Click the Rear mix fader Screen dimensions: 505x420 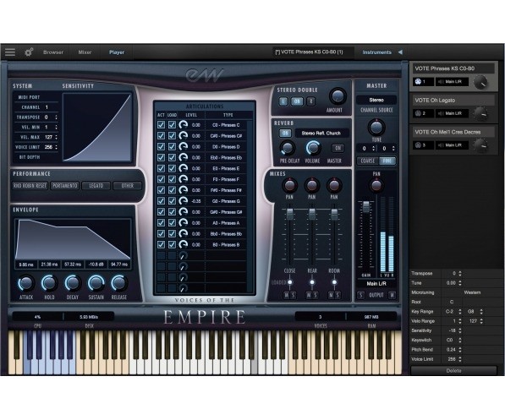[x=312, y=214]
